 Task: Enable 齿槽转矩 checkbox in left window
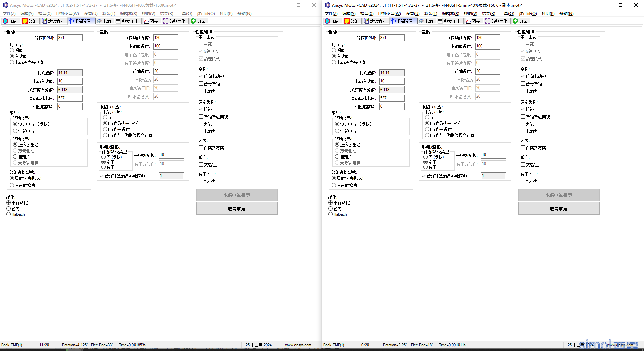pos(201,84)
